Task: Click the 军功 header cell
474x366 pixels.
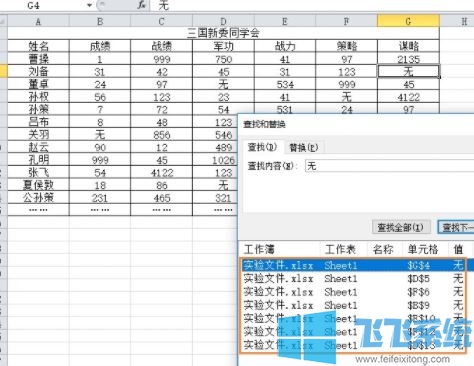Action: (223, 46)
